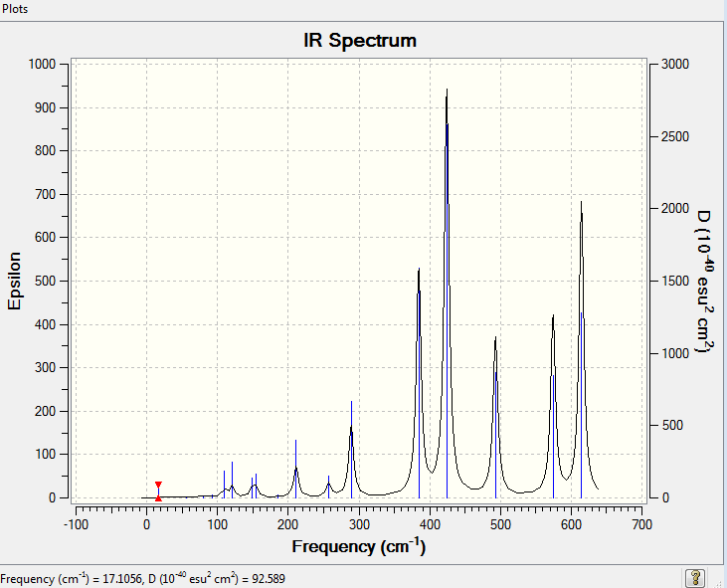
Task: Click the '0' tick on the frequency axis
Action: (x=146, y=524)
